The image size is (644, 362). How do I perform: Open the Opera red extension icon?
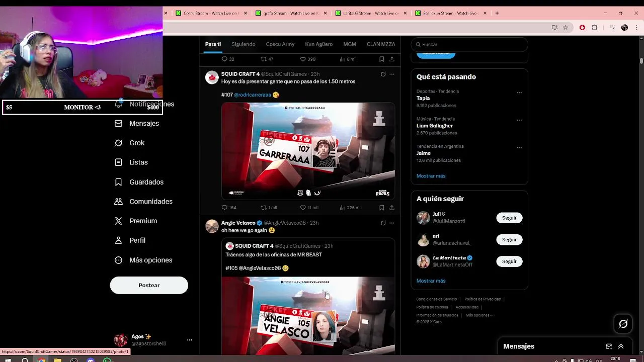point(582,28)
